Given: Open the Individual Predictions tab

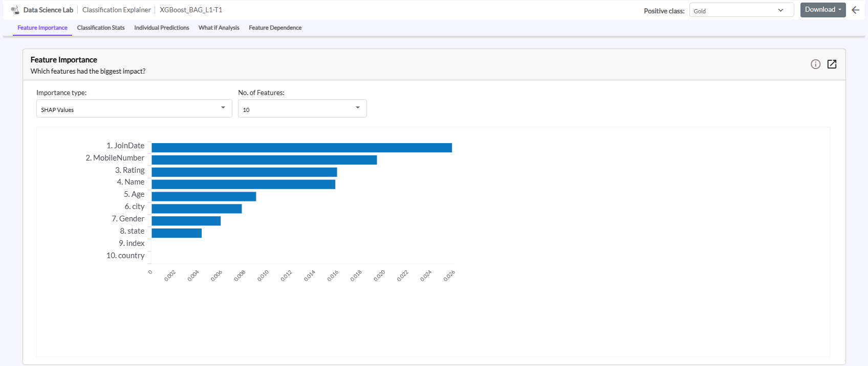Looking at the screenshot, I should coord(161,28).
